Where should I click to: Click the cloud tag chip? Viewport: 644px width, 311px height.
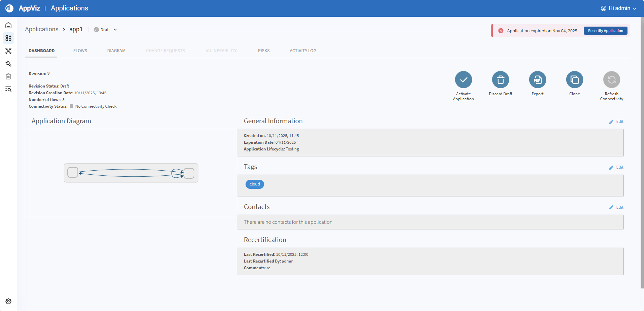pyautogui.click(x=255, y=184)
